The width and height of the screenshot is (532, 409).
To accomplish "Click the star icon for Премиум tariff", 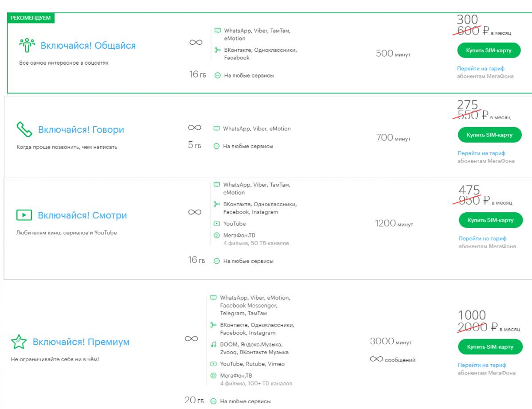I will coord(18,342).
